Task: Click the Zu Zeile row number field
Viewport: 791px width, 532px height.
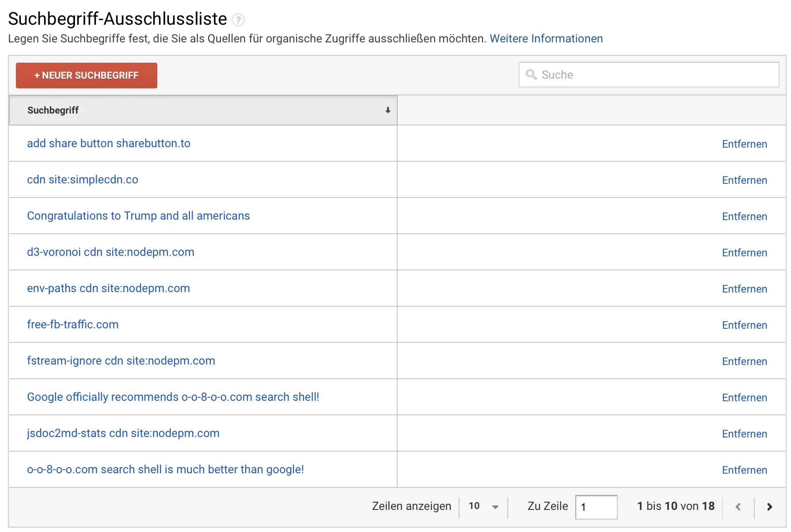Action: [x=596, y=507]
